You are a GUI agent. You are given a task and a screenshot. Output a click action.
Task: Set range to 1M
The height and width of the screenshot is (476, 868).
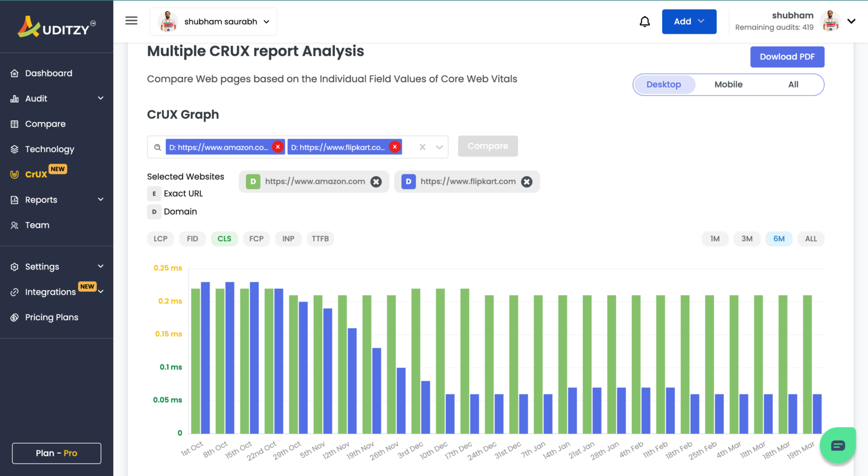pos(715,239)
